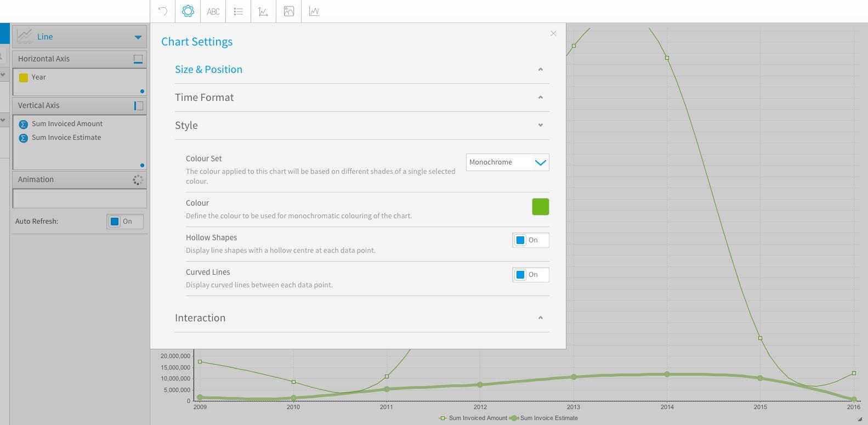Image resolution: width=868 pixels, height=425 pixels.
Task: Click the Style heading
Action: click(x=186, y=125)
